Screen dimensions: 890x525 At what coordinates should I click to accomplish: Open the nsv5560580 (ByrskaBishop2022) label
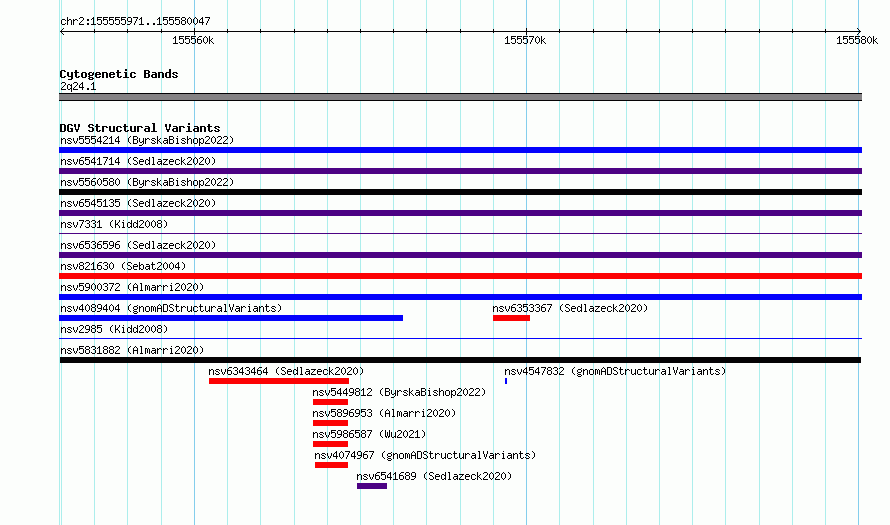[x=147, y=182]
